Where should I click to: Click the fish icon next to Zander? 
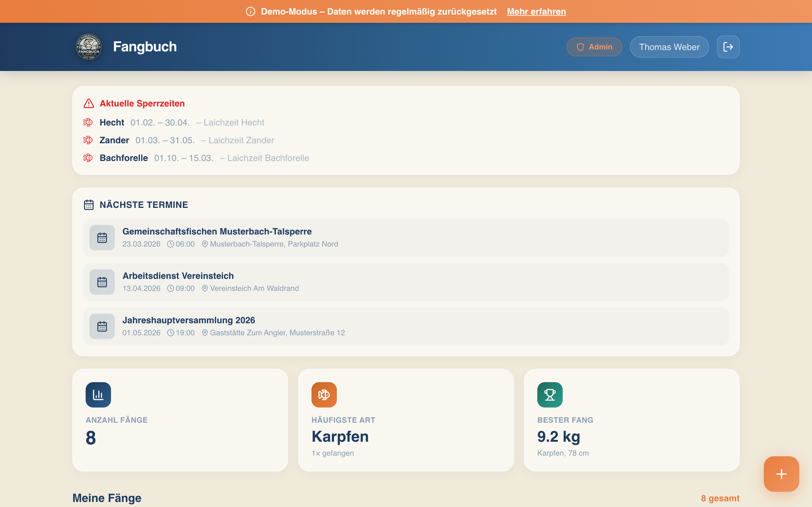pos(88,140)
